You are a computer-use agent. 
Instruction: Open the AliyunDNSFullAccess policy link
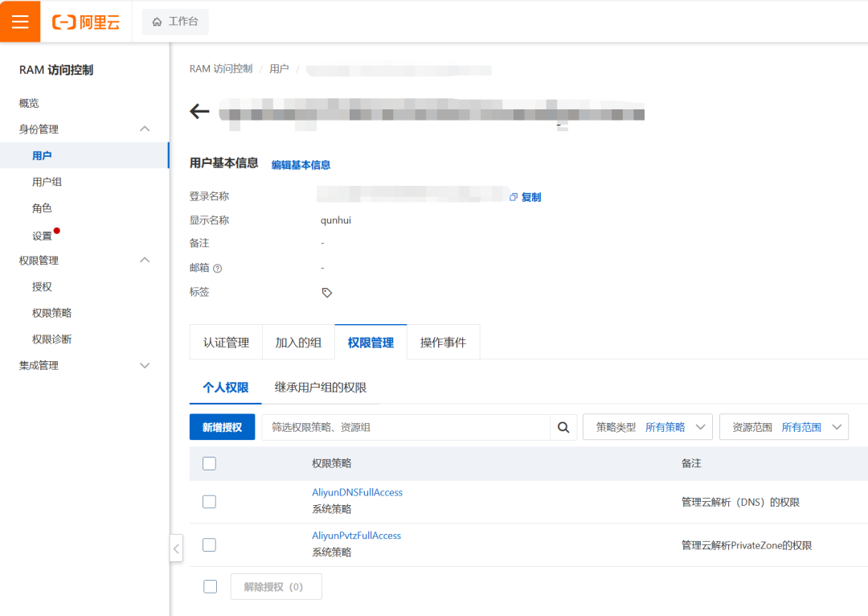(x=357, y=491)
